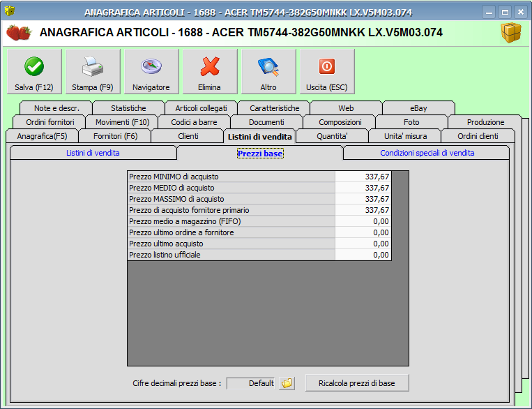The height and width of the screenshot is (409, 532).
Task: Click the Prezzo MINIMO value 337,67
Action: (x=363, y=177)
